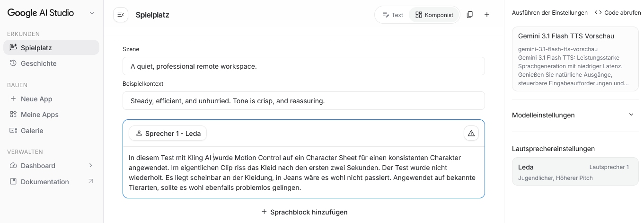Click the Code abrufen button
This screenshot has width=644, height=223.
point(618,12)
